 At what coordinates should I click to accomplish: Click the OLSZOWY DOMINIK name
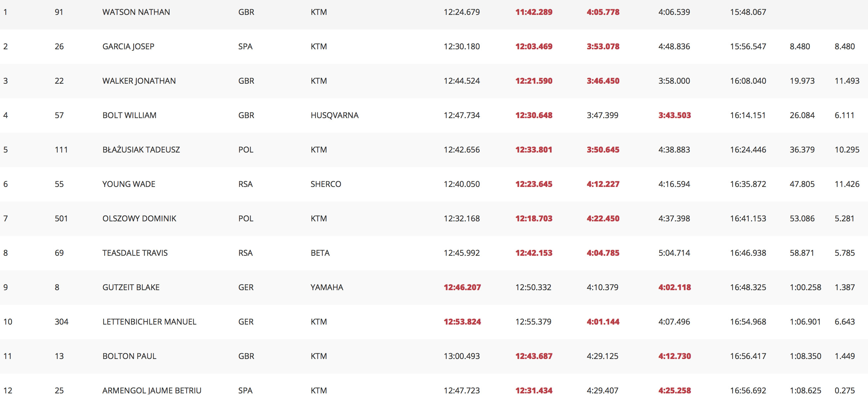pyautogui.click(x=139, y=218)
